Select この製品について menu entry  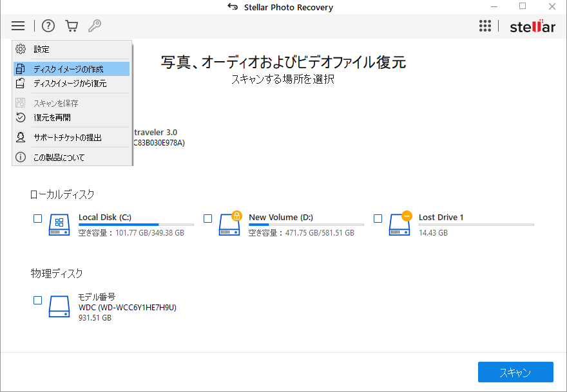tap(72, 157)
